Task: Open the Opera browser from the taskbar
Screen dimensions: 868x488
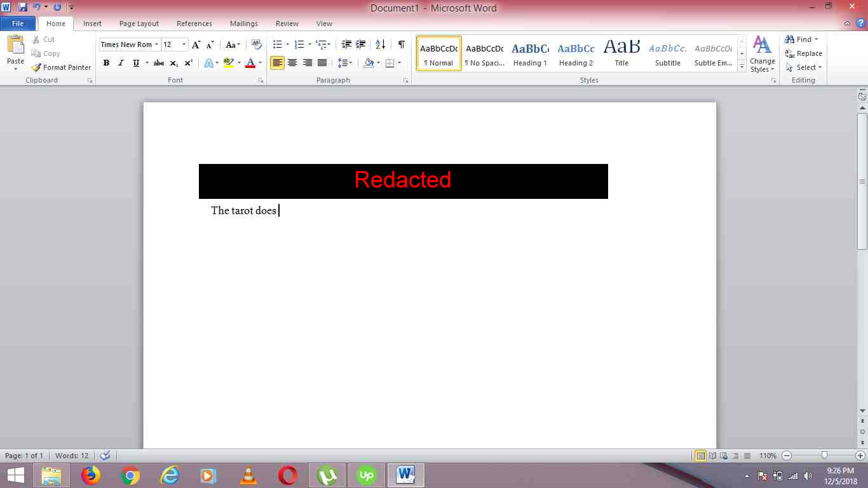Action: point(288,475)
